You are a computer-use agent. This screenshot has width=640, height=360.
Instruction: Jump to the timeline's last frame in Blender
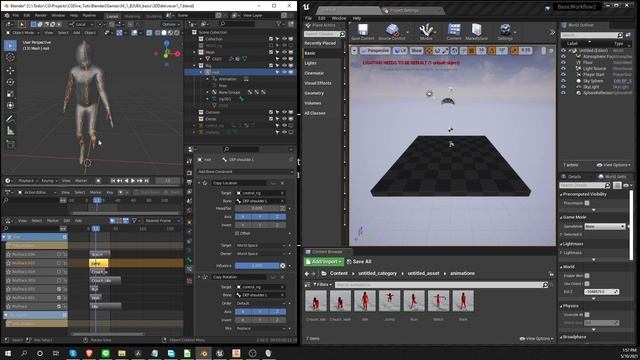(x=147, y=180)
